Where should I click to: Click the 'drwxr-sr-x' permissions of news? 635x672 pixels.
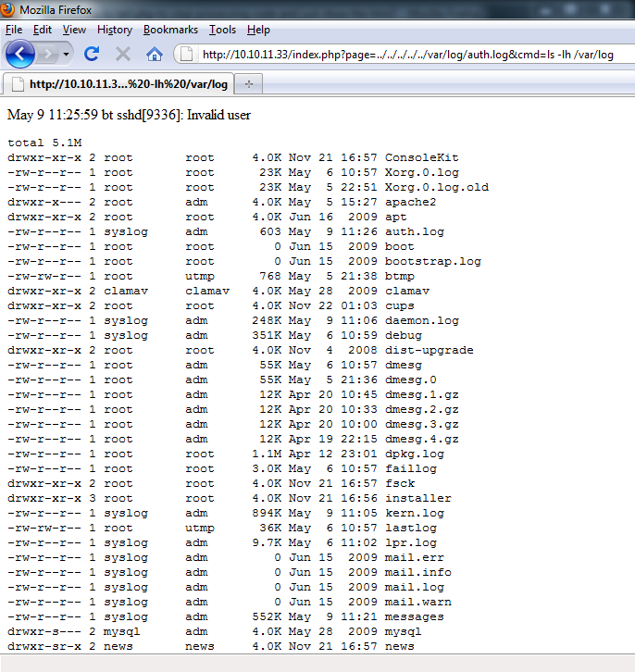pyautogui.click(x=44, y=646)
